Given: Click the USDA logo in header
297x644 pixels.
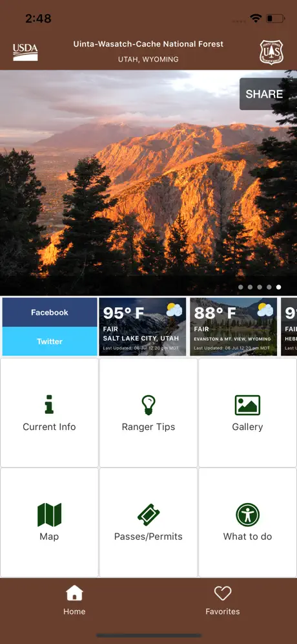Looking at the screenshot, I should tap(25, 52).
